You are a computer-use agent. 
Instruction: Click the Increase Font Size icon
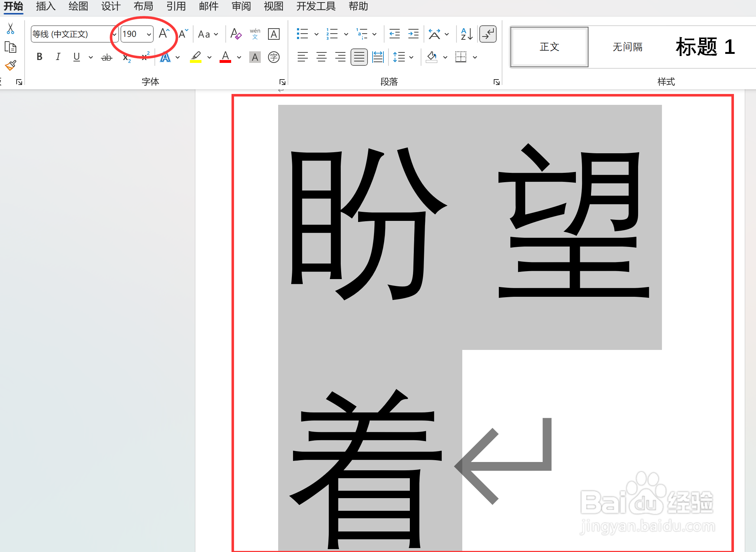[164, 34]
